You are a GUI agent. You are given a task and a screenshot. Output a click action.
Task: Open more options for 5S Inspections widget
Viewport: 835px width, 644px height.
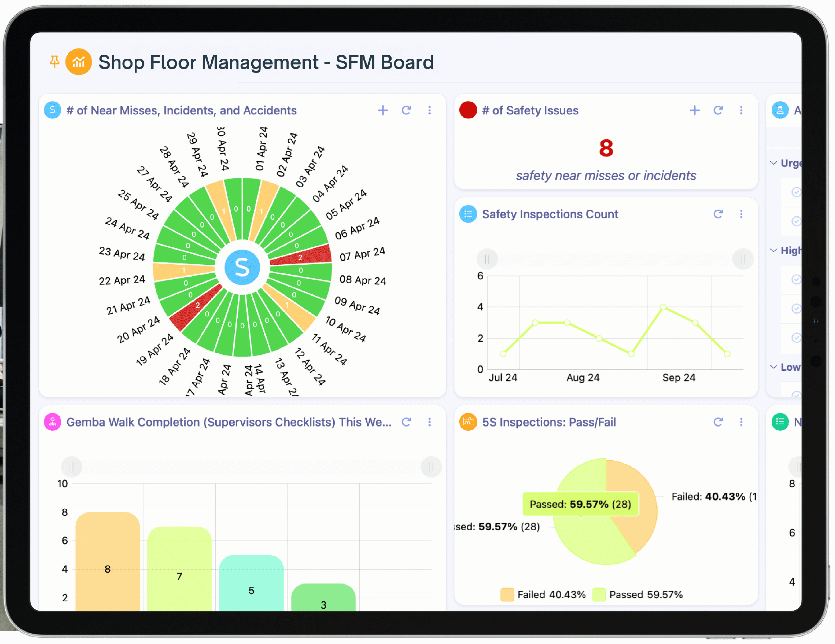click(741, 422)
